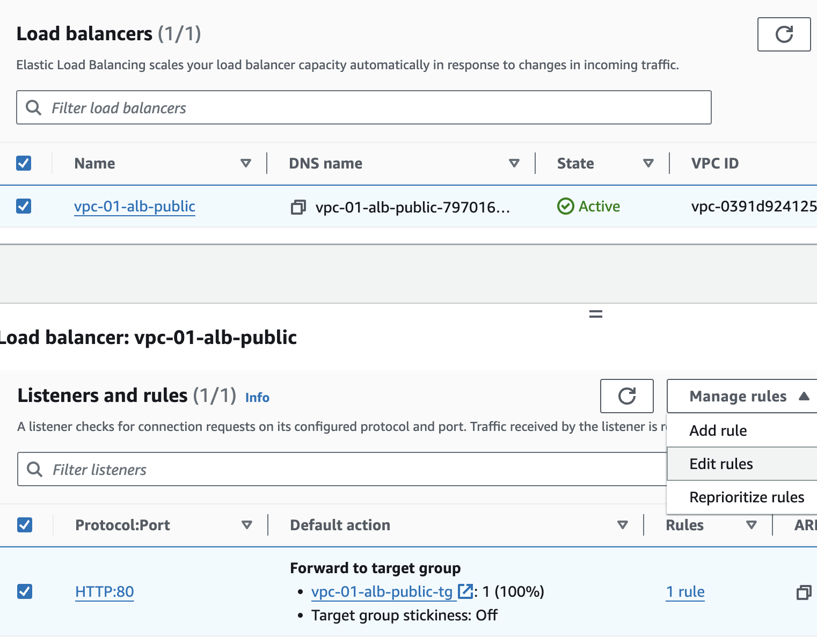Screen dimensions: 817x644
Task: Copy the DNS name with copy icon
Action: point(298,207)
